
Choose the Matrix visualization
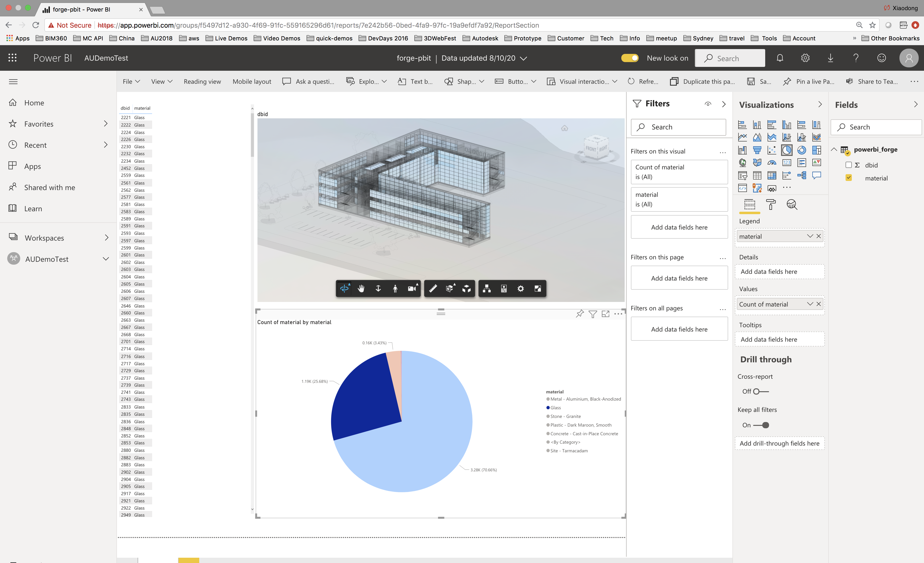(x=772, y=175)
